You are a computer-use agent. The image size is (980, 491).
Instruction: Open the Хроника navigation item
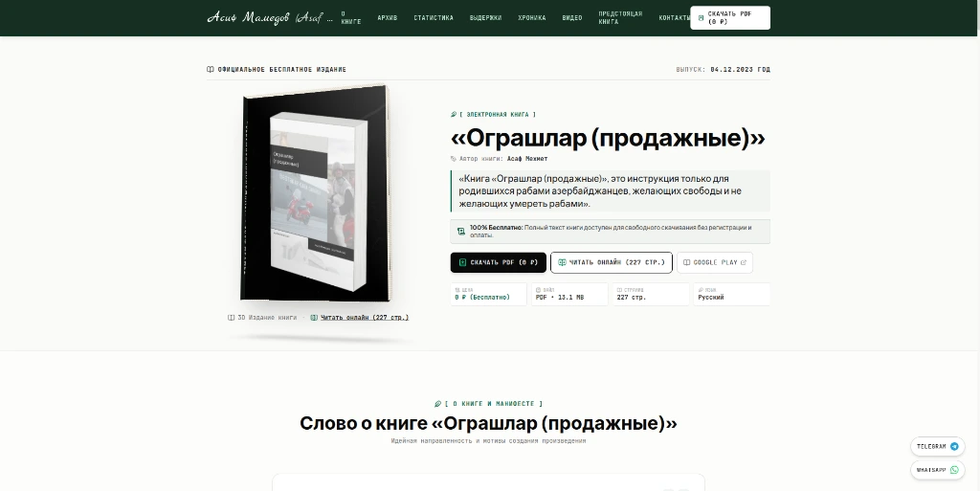[531, 18]
